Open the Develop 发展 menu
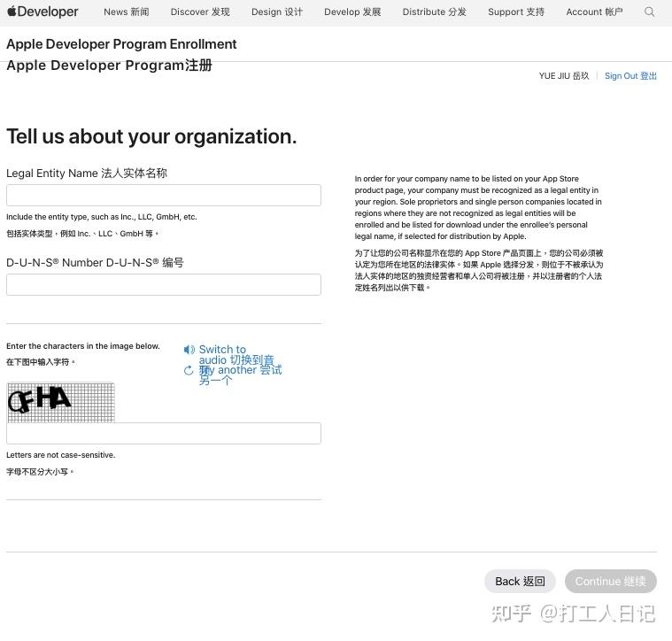Viewport: 672px width, 641px height. 352,12
